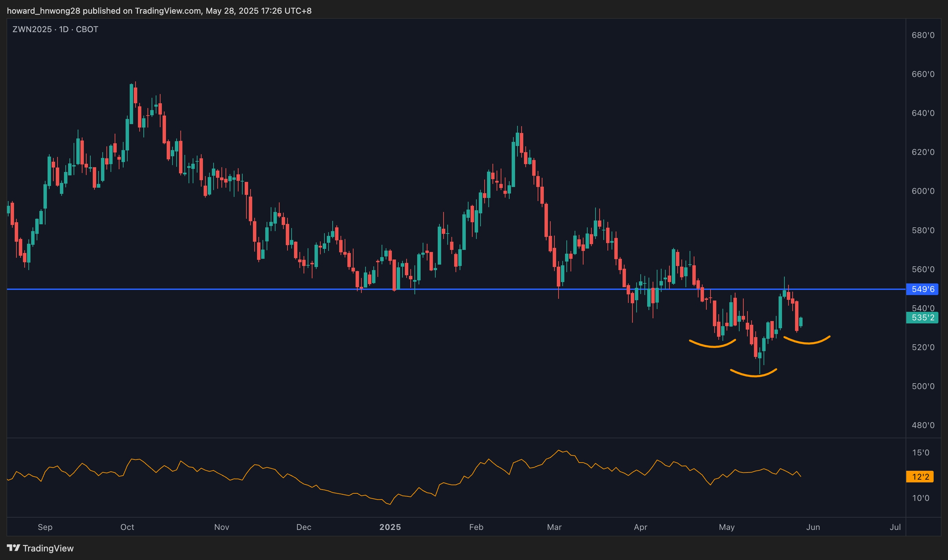Click the Mar label on time axis

coord(554,527)
